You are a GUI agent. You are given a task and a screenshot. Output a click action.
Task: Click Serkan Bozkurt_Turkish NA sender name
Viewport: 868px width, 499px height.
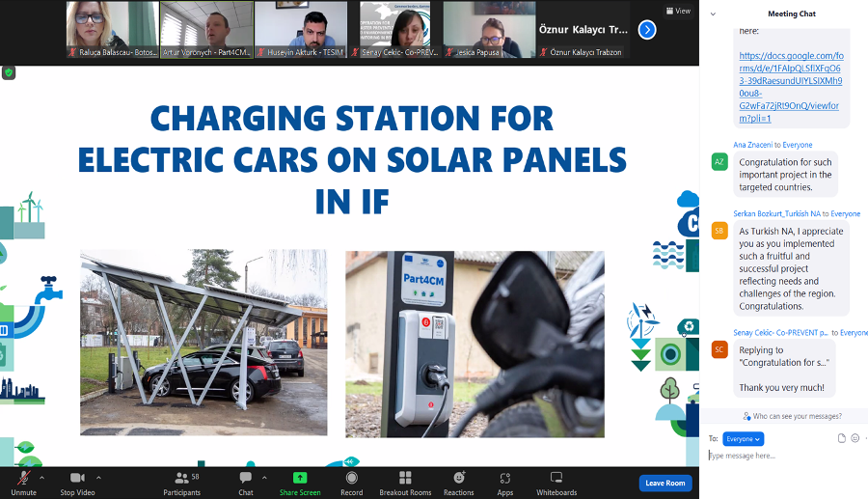(x=776, y=213)
